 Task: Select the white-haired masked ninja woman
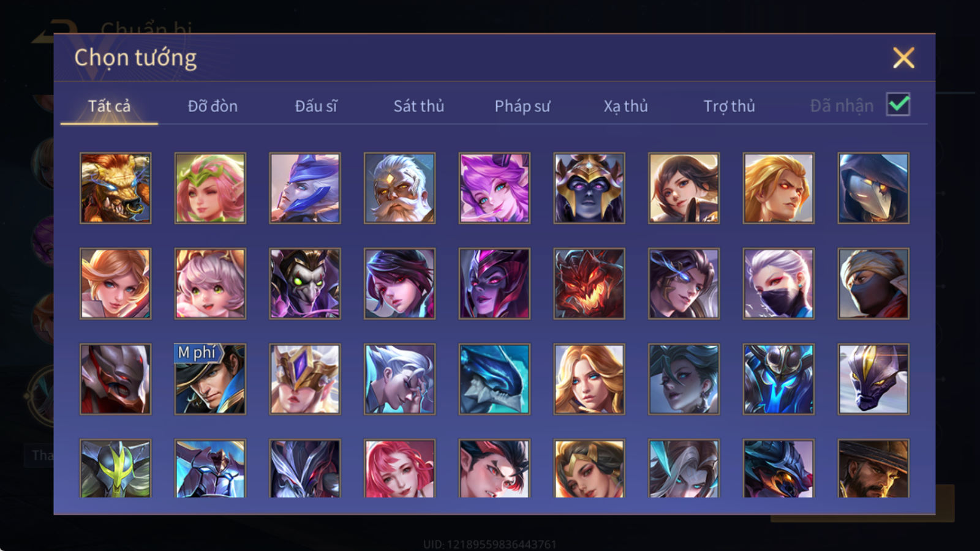pos(778,283)
